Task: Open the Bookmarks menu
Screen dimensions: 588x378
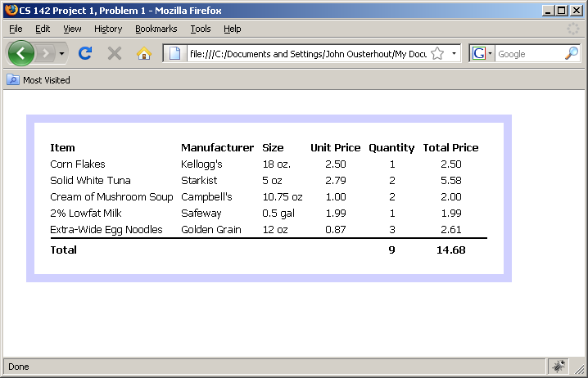Action: click(156, 29)
